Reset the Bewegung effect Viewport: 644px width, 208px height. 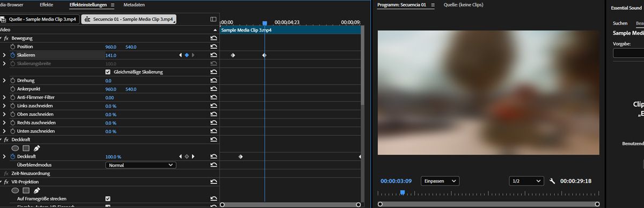tap(214, 39)
